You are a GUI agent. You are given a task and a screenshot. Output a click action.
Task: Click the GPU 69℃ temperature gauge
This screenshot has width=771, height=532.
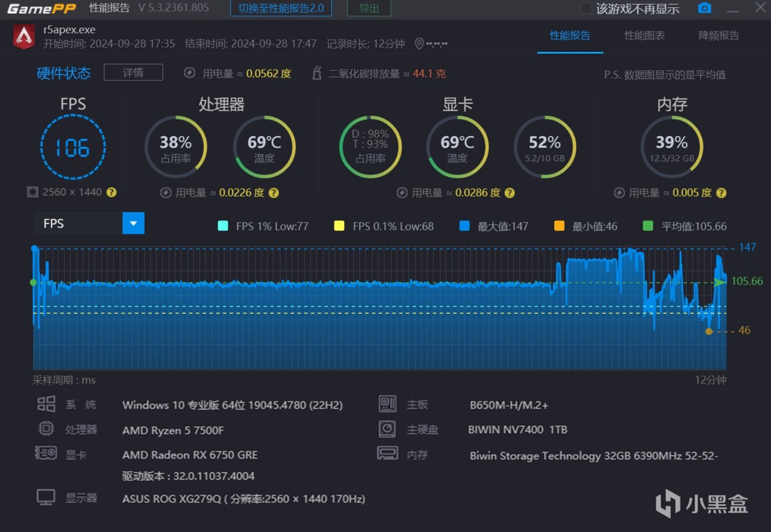pos(457,147)
